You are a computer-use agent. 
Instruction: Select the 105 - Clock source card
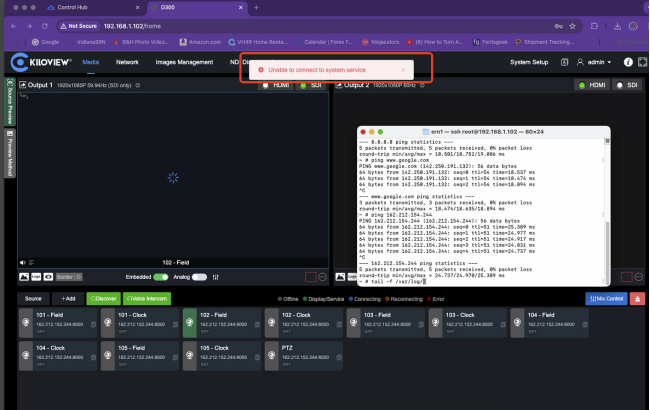[222, 356]
